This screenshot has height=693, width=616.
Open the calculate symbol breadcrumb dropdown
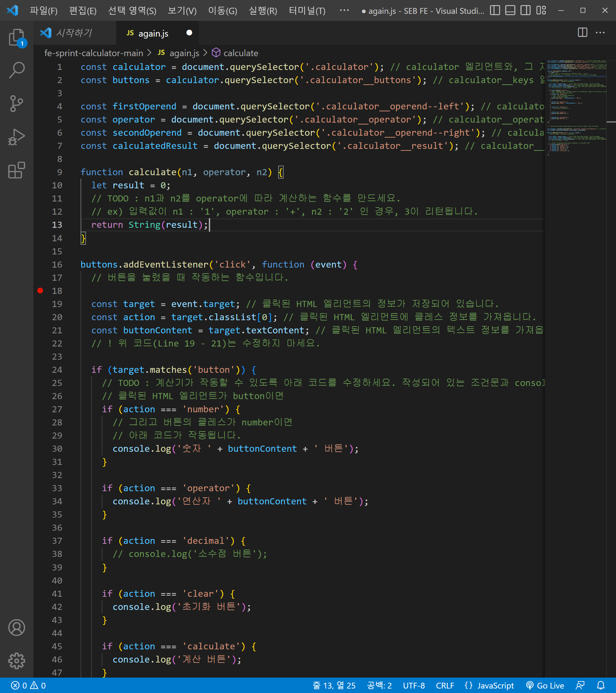point(240,53)
